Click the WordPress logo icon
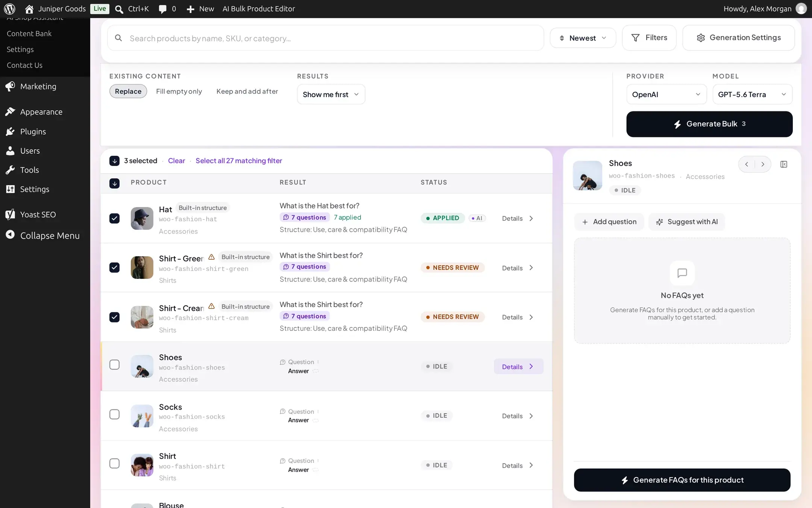Viewport: 812px width, 508px height. (9, 9)
